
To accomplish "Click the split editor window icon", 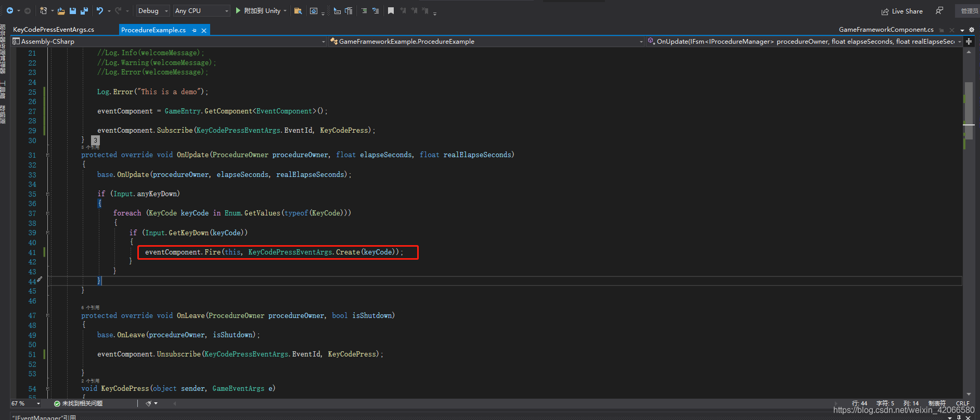I will tap(969, 41).
